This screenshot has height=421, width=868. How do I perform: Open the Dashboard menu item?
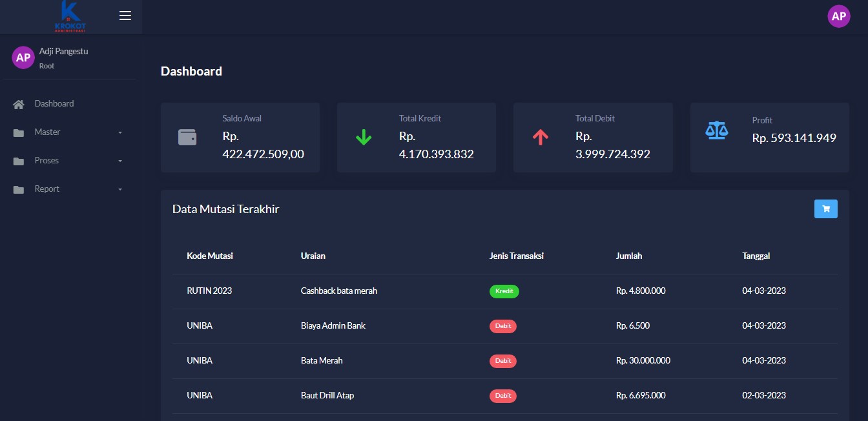point(54,103)
